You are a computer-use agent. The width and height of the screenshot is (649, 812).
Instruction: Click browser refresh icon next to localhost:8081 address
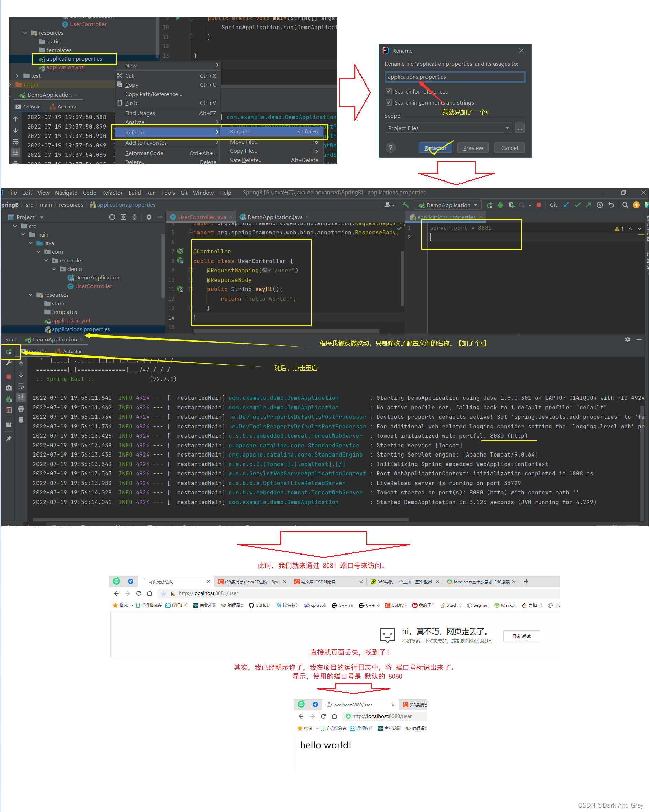click(138, 593)
